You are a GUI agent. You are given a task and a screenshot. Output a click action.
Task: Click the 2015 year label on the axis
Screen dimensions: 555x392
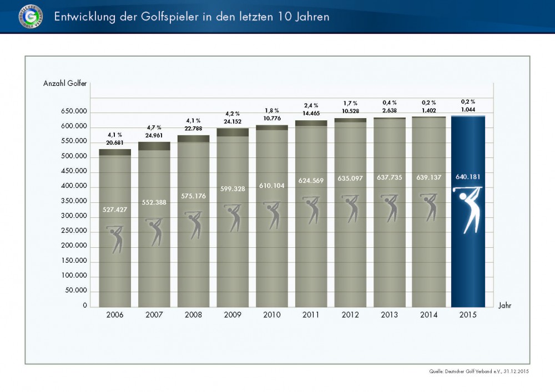467,315
